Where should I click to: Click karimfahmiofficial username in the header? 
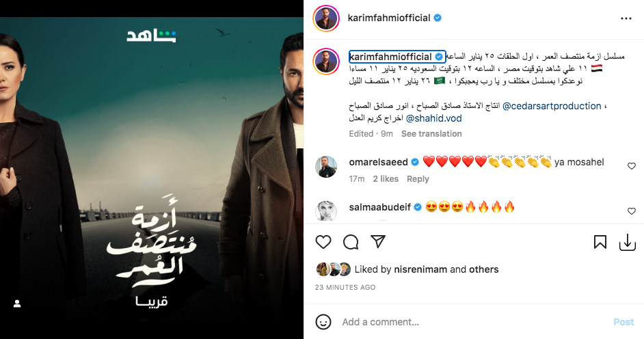coord(389,18)
